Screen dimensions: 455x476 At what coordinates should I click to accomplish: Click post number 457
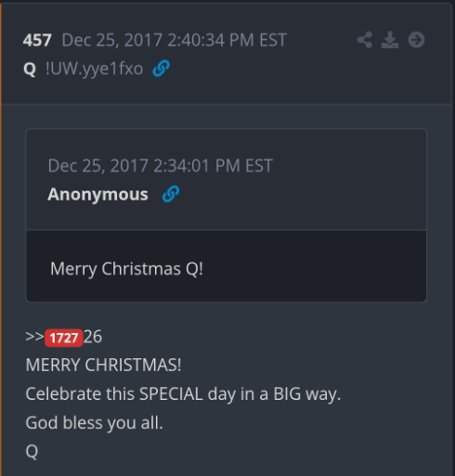[37, 40]
